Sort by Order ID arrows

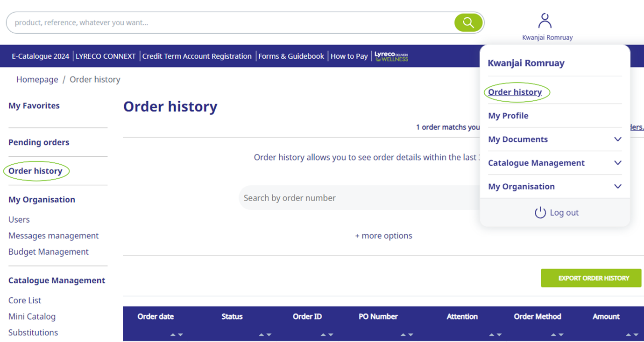pyautogui.click(x=327, y=335)
